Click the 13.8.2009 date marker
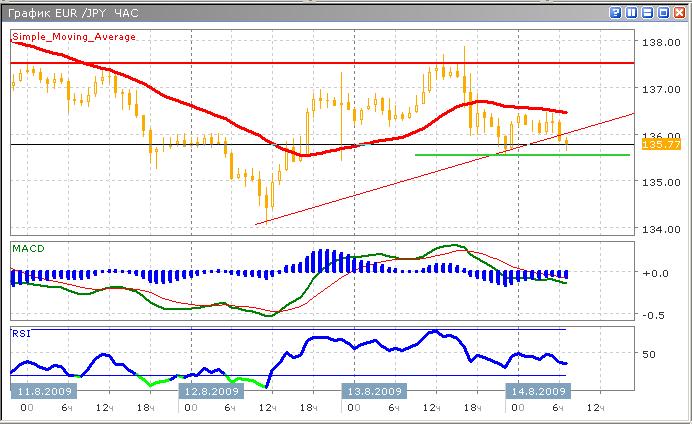This screenshot has height=424, width=692. click(x=373, y=391)
